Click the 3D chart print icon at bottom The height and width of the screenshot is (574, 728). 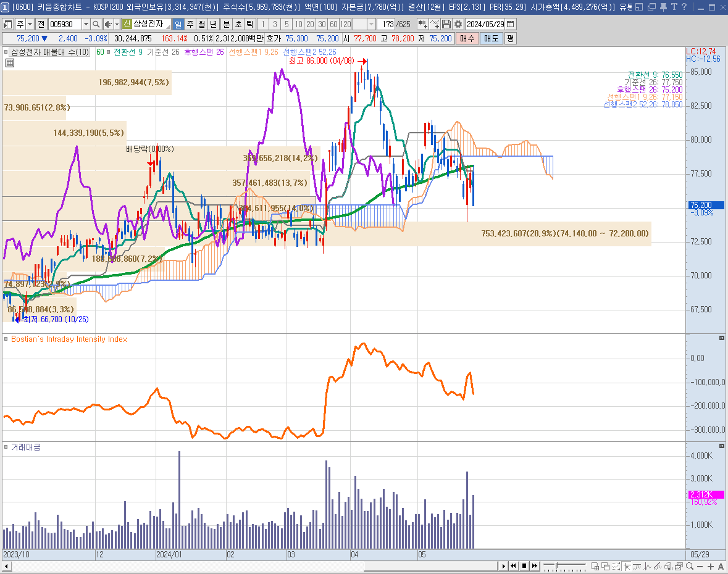(x=668, y=566)
